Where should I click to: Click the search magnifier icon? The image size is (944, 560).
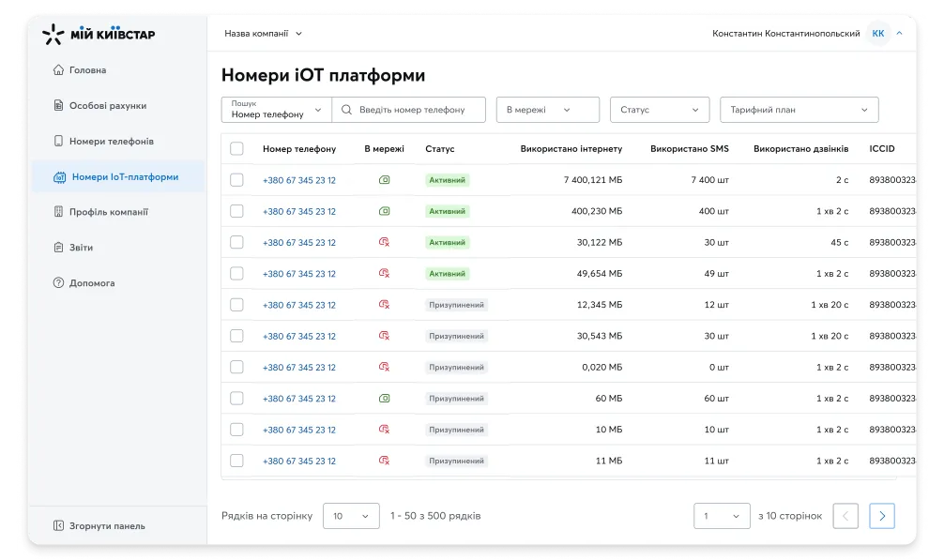point(347,110)
